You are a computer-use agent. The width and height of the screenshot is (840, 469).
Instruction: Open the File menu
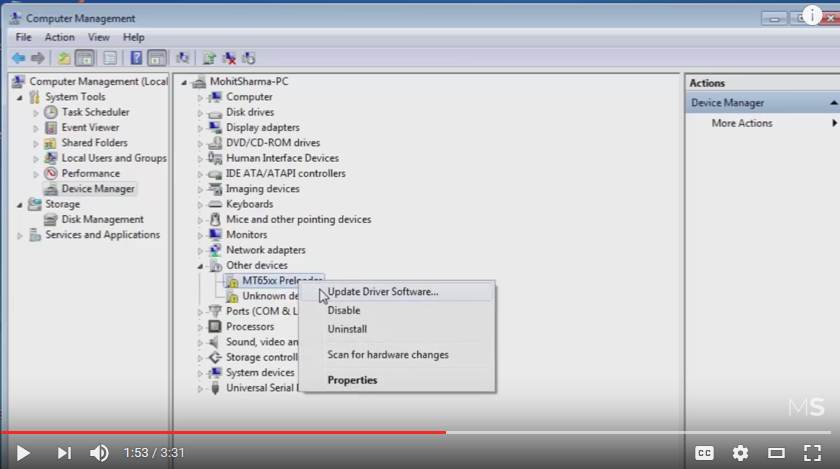click(24, 38)
